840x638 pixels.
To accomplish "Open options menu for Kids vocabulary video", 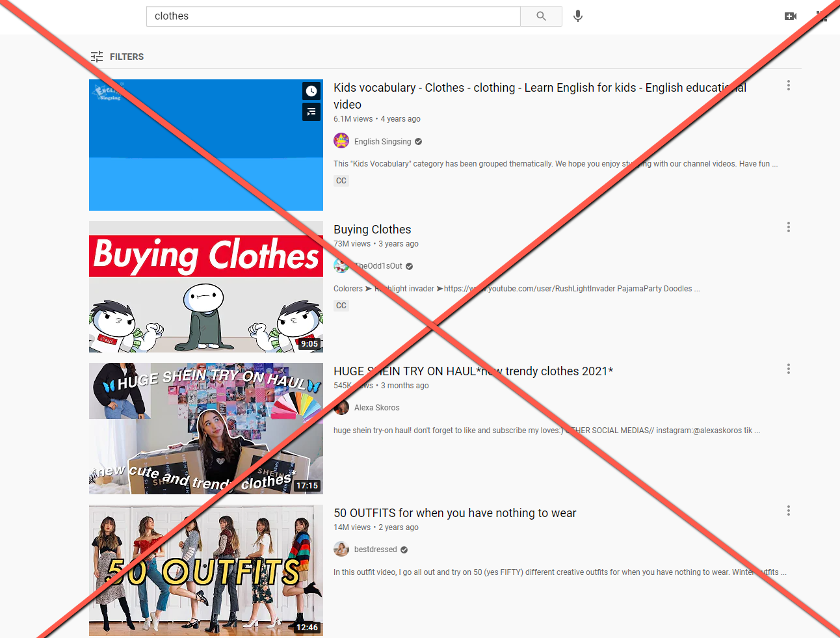I will pos(789,85).
